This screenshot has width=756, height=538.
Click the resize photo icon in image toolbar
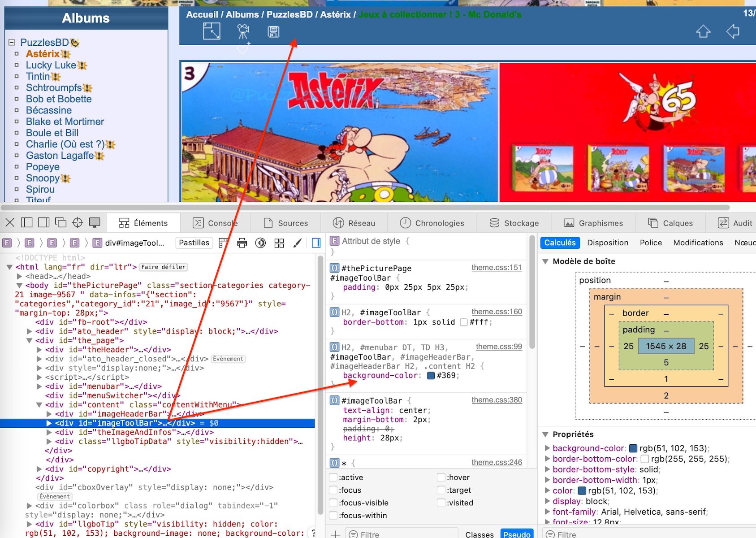click(212, 31)
